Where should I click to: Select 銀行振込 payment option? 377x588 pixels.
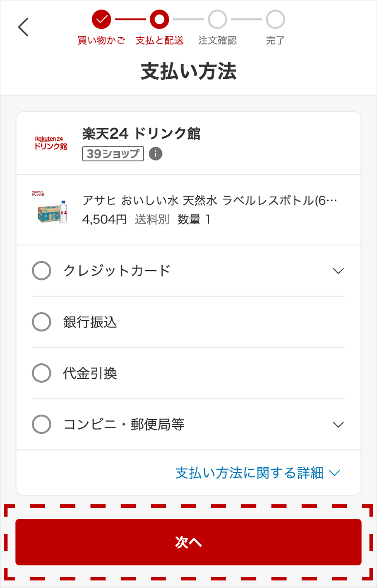pyautogui.click(x=41, y=322)
